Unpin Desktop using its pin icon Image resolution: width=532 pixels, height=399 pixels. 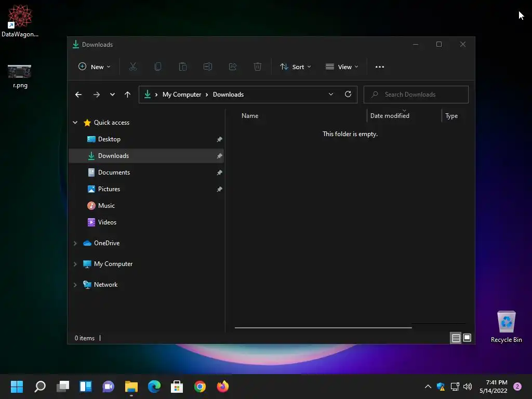point(220,139)
